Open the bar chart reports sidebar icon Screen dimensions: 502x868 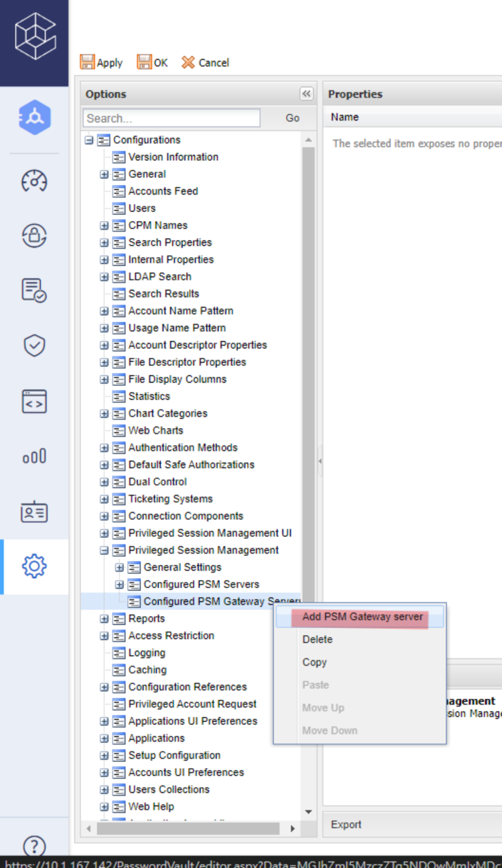pos(34,456)
